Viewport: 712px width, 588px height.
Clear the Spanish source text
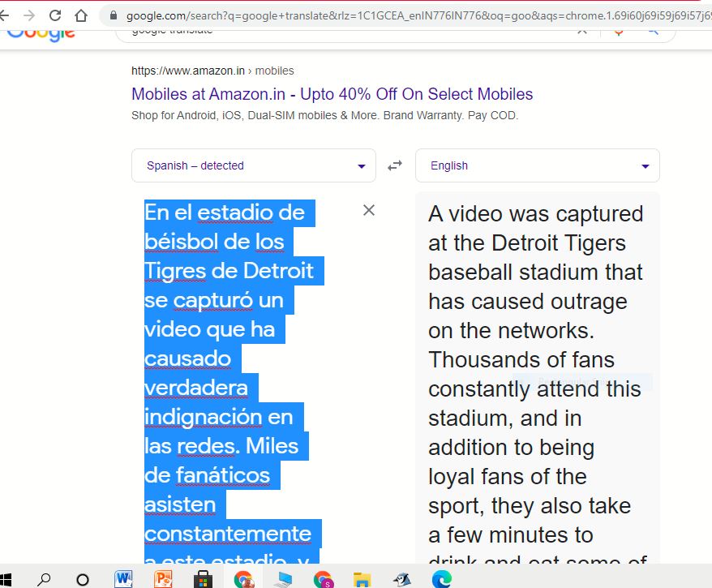(369, 211)
